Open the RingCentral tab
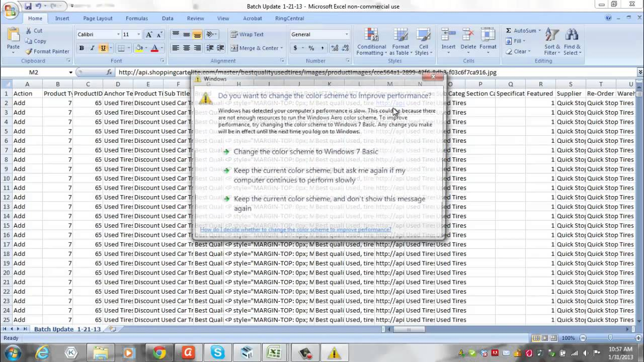644x362 pixels. click(x=289, y=19)
